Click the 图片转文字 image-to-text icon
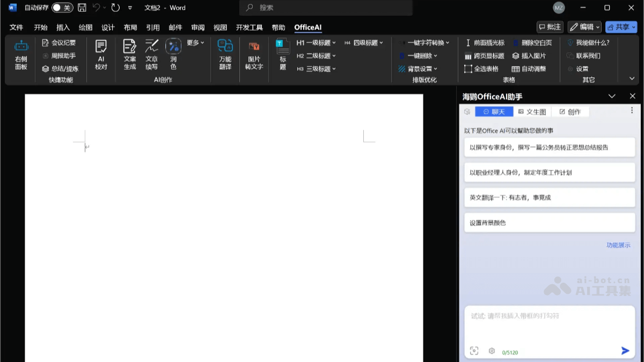The image size is (644, 362). [x=253, y=54]
